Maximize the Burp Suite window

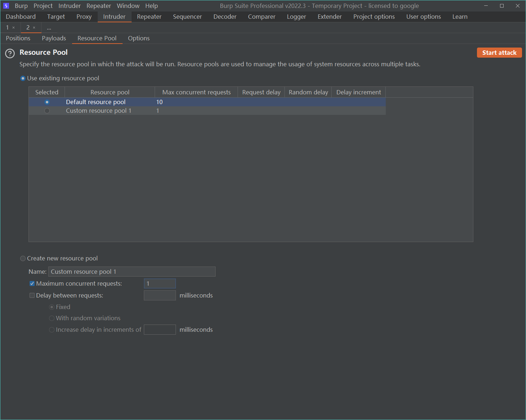501,6
